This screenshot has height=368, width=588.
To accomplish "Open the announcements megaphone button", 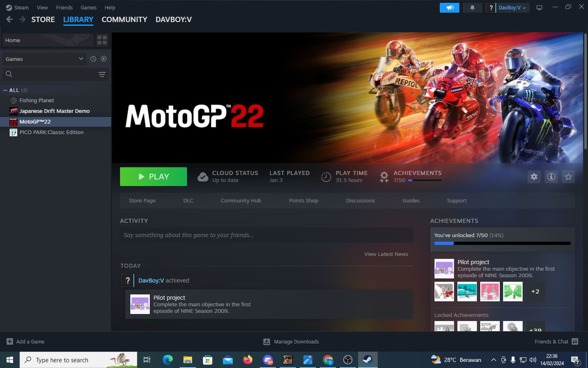I will (x=449, y=8).
